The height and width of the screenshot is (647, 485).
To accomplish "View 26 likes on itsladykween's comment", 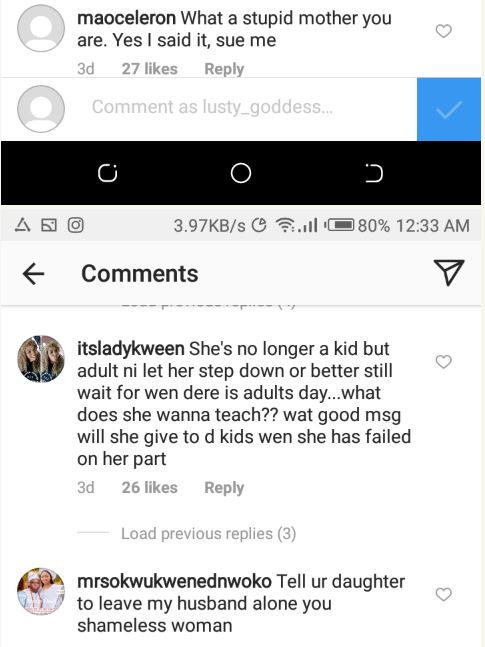I will point(149,488).
